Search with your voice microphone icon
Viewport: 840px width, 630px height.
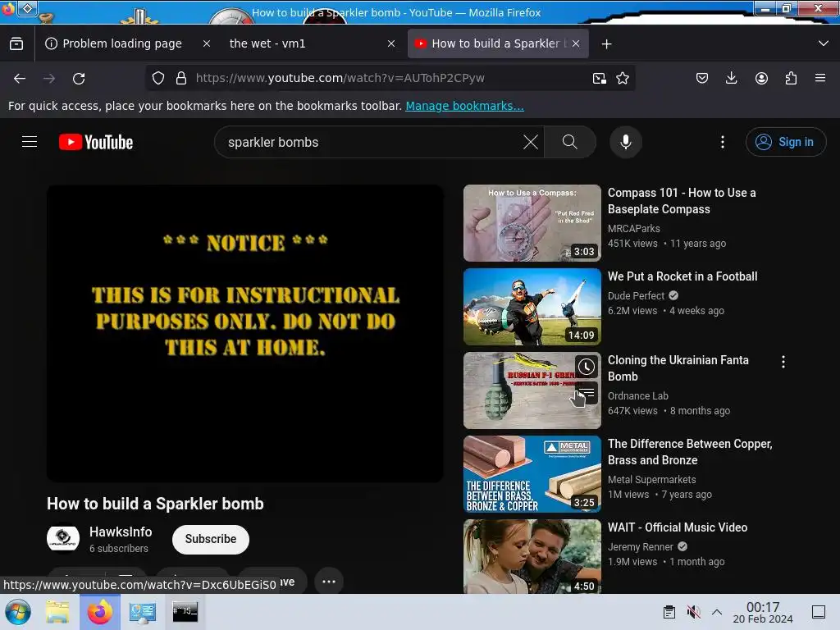(626, 142)
